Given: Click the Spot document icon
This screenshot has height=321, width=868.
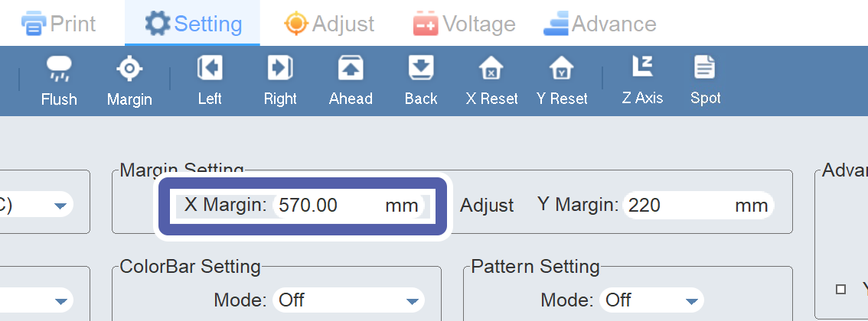Looking at the screenshot, I should 705,68.
